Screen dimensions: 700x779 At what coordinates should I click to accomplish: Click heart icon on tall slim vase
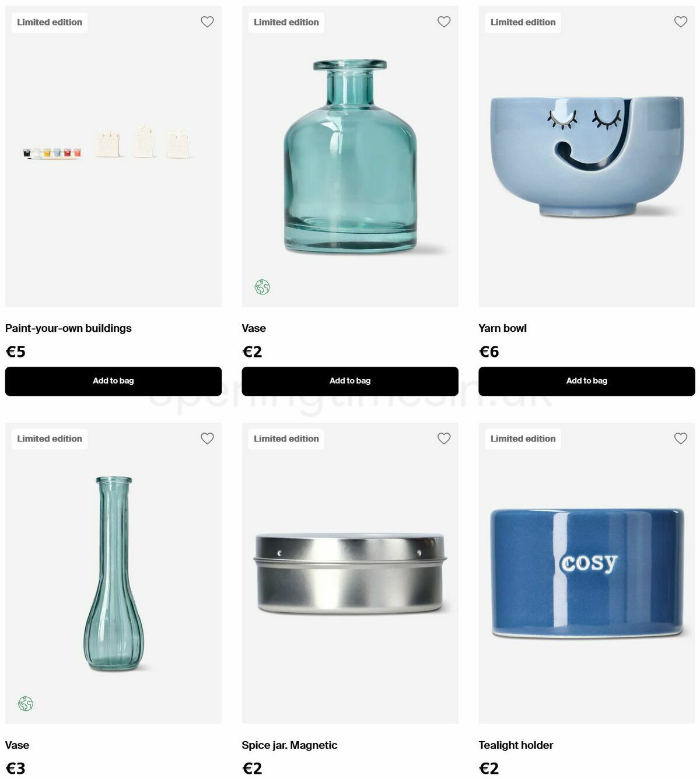pyautogui.click(x=207, y=438)
